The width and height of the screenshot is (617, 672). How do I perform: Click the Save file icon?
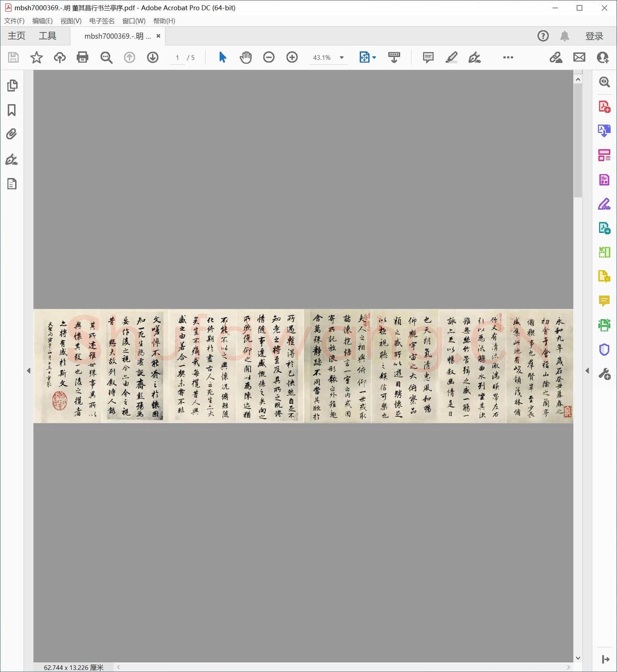pyautogui.click(x=13, y=57)
